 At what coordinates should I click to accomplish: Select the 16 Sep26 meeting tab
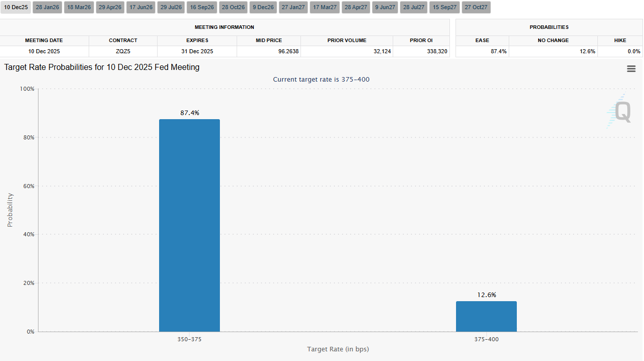point(202,7)
